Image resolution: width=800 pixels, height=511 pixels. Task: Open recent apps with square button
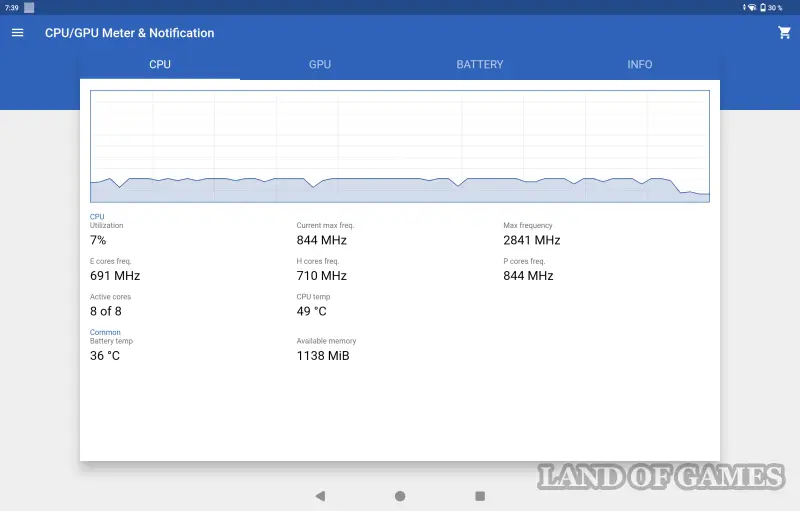480,496
